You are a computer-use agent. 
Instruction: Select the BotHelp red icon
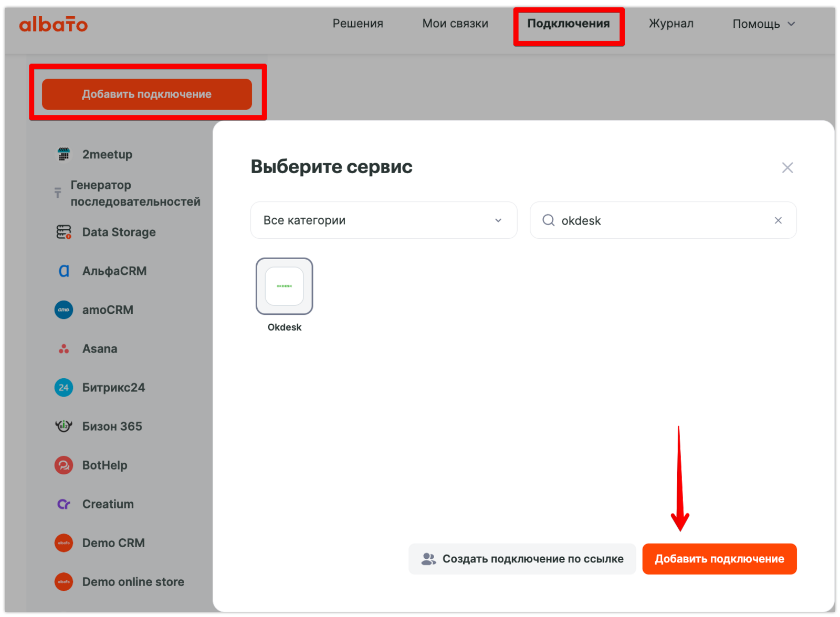(x=64, y=465)
